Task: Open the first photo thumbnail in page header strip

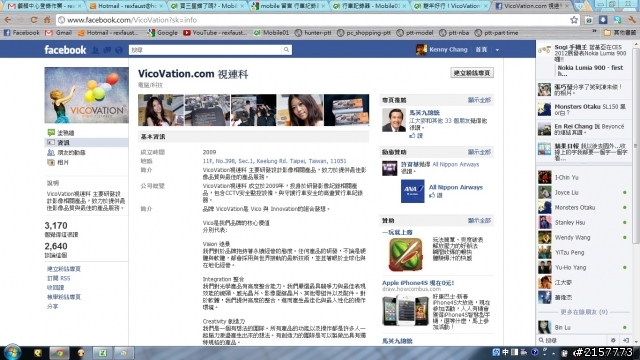Action: click(161, 110)
